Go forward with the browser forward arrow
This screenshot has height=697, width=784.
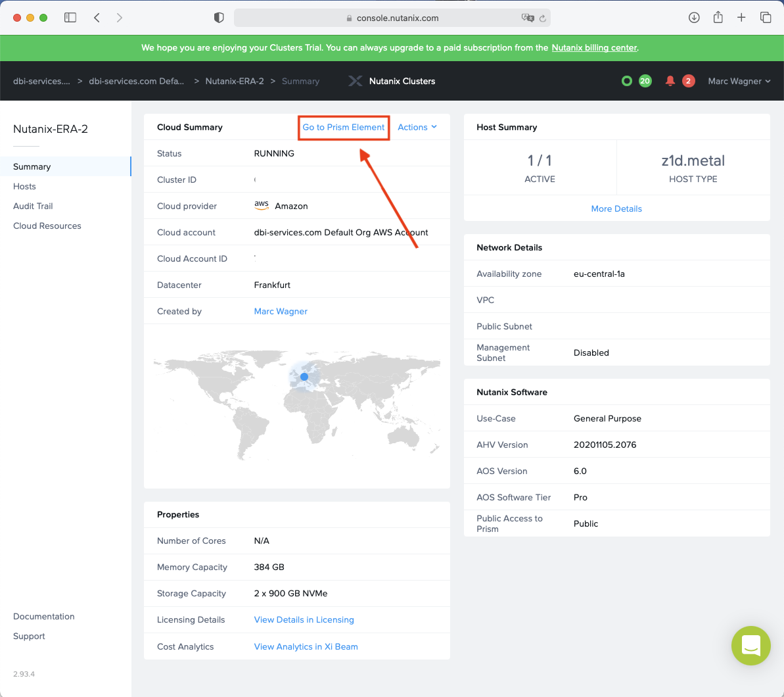click(119, 18)
